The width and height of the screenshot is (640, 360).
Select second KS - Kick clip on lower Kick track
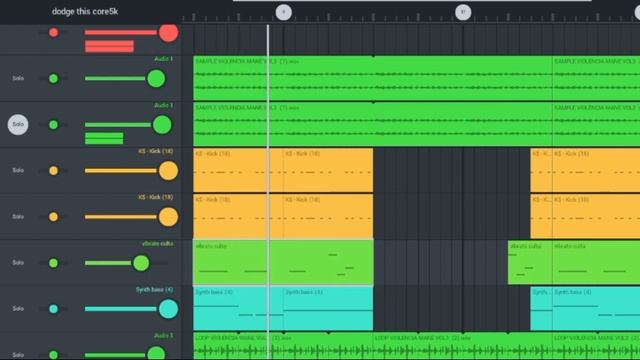[x=328, y=216]
